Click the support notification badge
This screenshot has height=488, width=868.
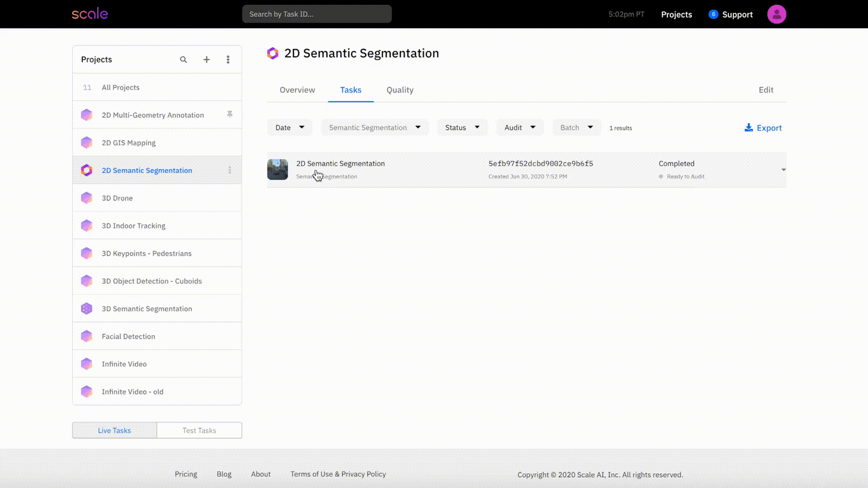pos(713,14)
